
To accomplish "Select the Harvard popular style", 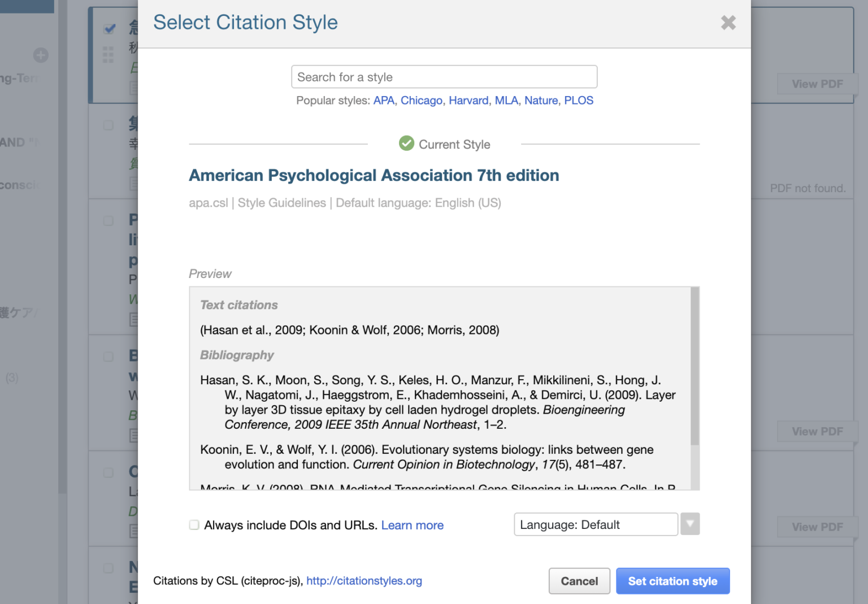I will point(468,101).
